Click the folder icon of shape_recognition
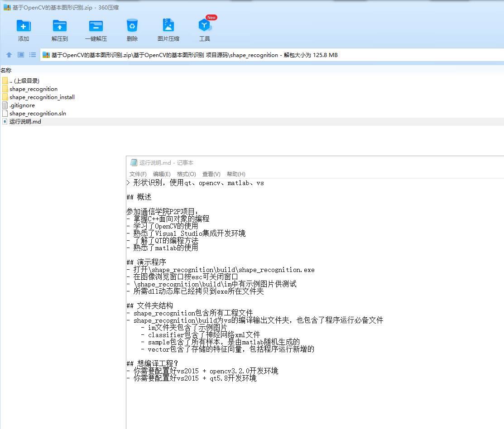Image resolution: width=504 pixels, height=429 pixels. (5, 89)
